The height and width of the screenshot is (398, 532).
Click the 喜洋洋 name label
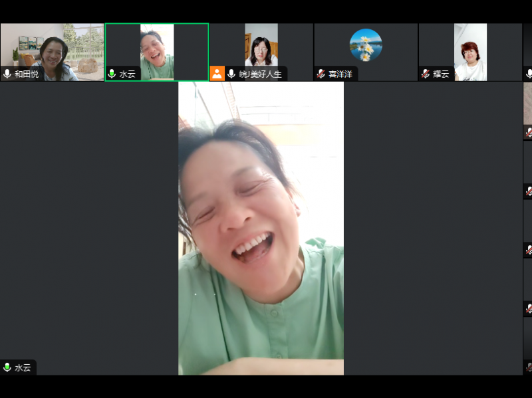341,74
